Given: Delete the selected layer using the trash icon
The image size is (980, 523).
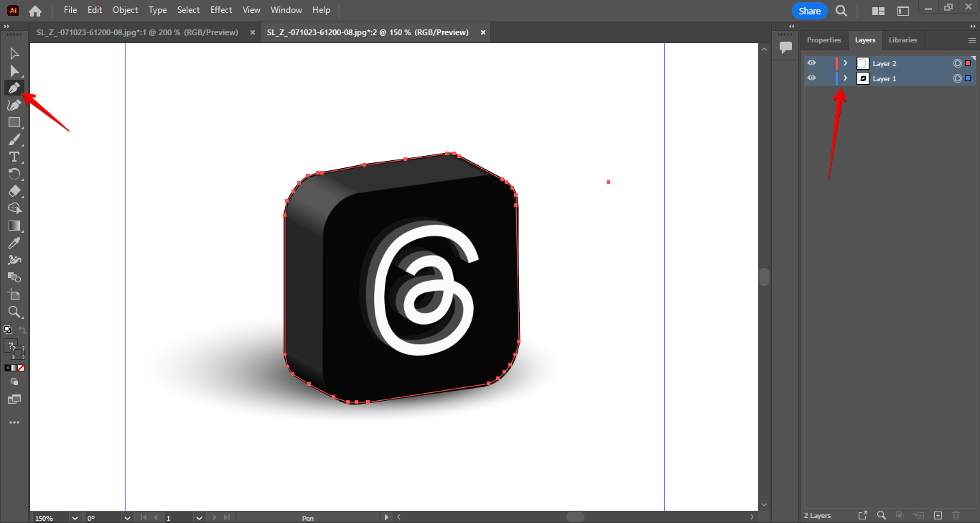Looking at the screenshot, I should click(956, 515).
